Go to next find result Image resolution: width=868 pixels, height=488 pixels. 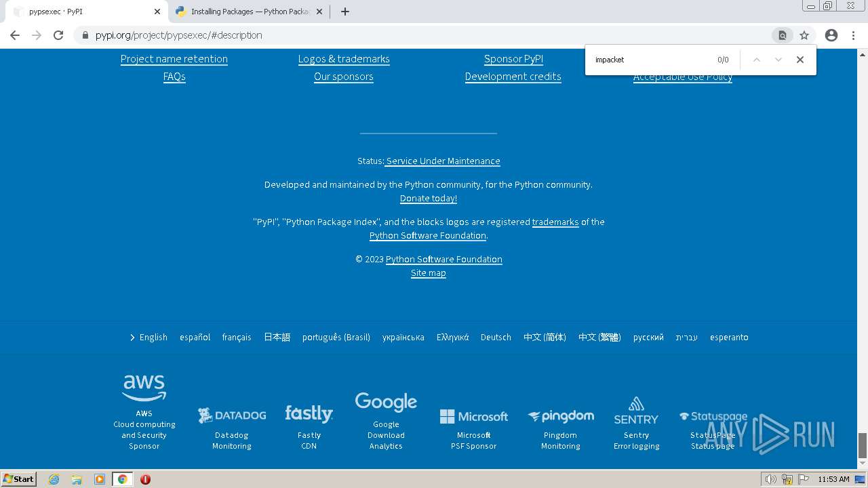(x=778, y=60)
